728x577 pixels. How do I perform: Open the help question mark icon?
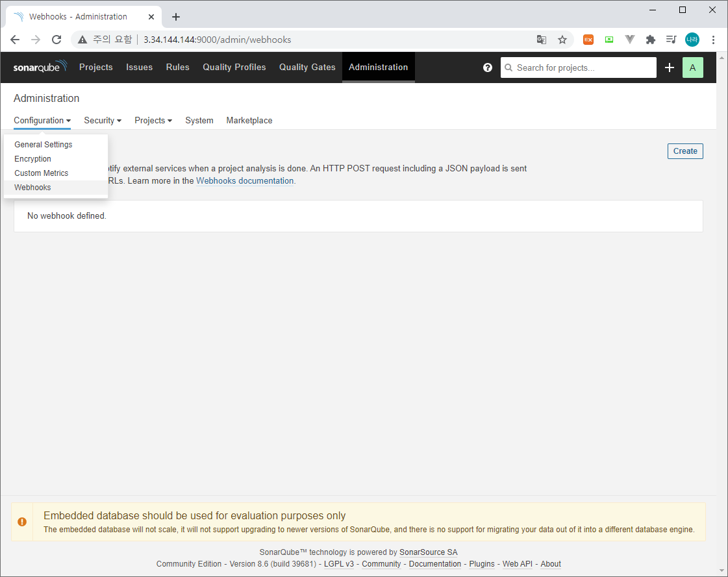tap(488, 68)
